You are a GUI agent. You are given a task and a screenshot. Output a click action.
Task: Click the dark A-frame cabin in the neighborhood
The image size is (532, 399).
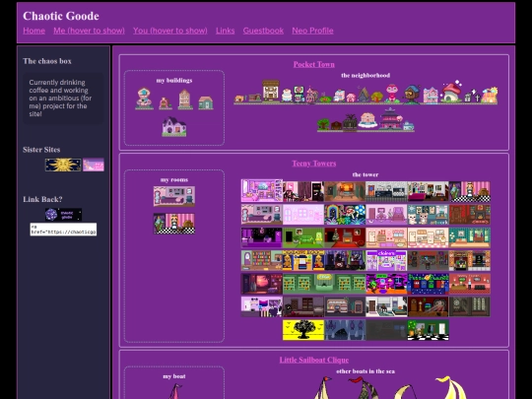[363, 95]
